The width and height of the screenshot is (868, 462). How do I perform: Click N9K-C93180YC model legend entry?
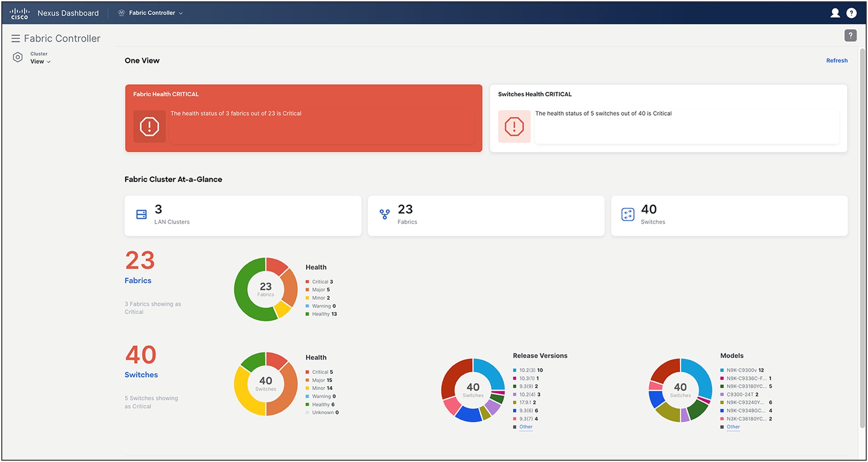[x=746, y=386]
